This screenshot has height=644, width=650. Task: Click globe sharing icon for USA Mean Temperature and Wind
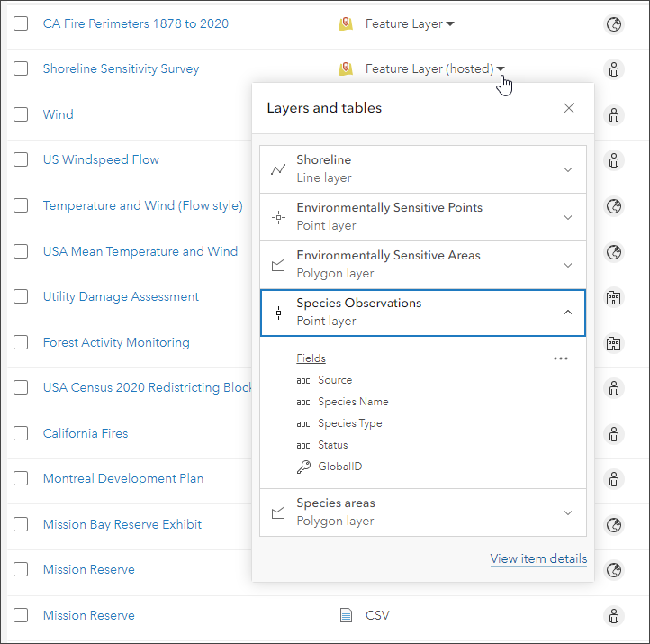tap(613, 252)
